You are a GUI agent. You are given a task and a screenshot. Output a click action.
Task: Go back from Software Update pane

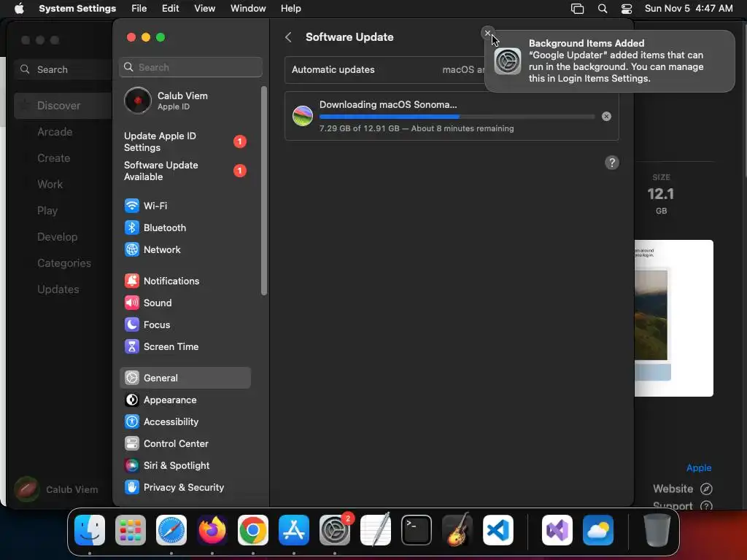(288, 37)
